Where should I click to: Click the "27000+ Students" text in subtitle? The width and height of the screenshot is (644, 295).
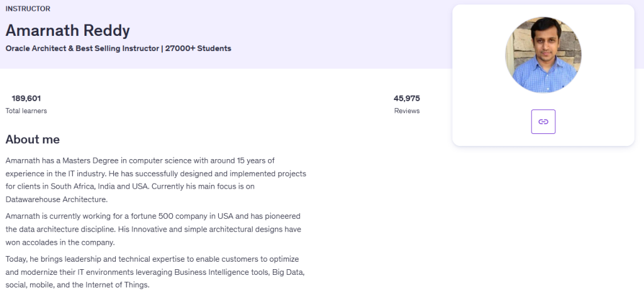(198, 48)
